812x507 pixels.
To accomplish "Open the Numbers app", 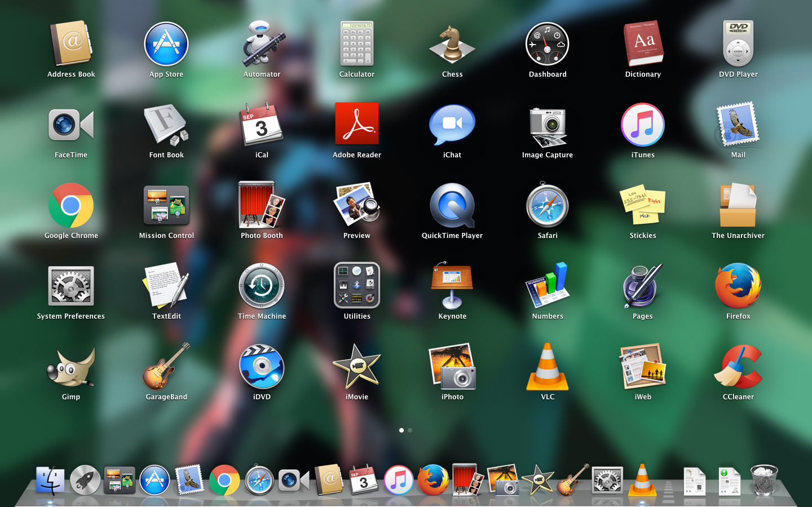I will (548, 285).
